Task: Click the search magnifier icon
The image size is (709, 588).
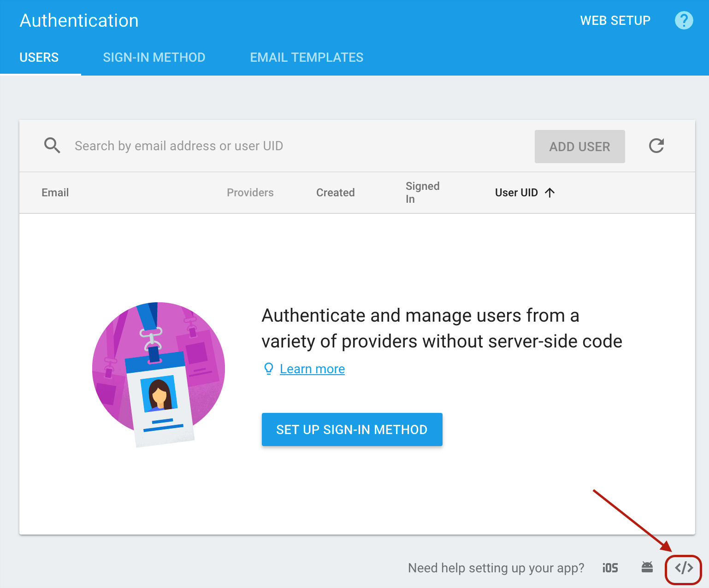Action: click(52, 145)
